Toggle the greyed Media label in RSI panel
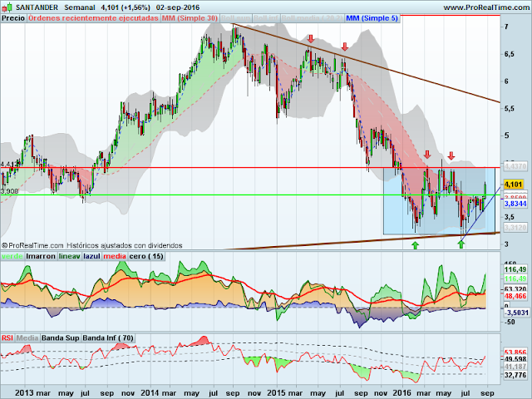The image size is (532, 399). click(27, 338)
